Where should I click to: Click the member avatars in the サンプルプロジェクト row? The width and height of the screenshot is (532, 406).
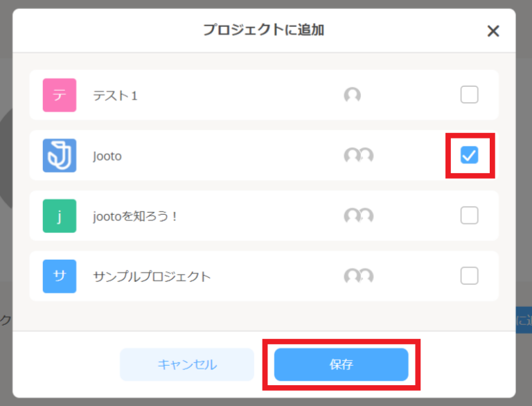358,276
